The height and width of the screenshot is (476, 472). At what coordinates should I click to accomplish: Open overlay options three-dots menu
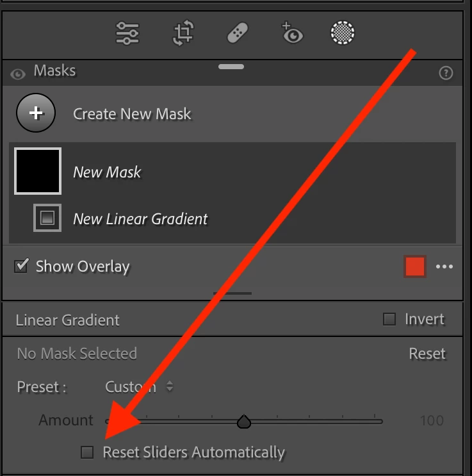444,267
